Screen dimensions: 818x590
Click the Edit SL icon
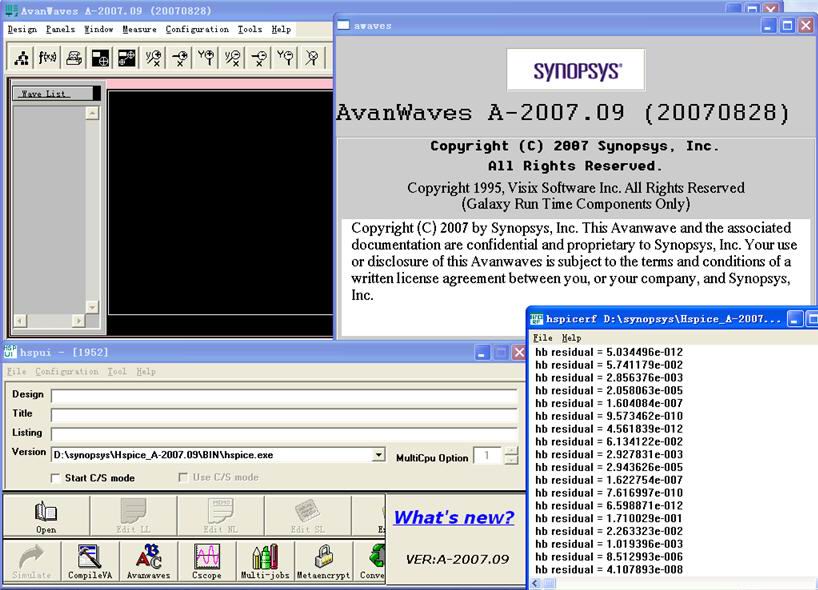point(308,516)
